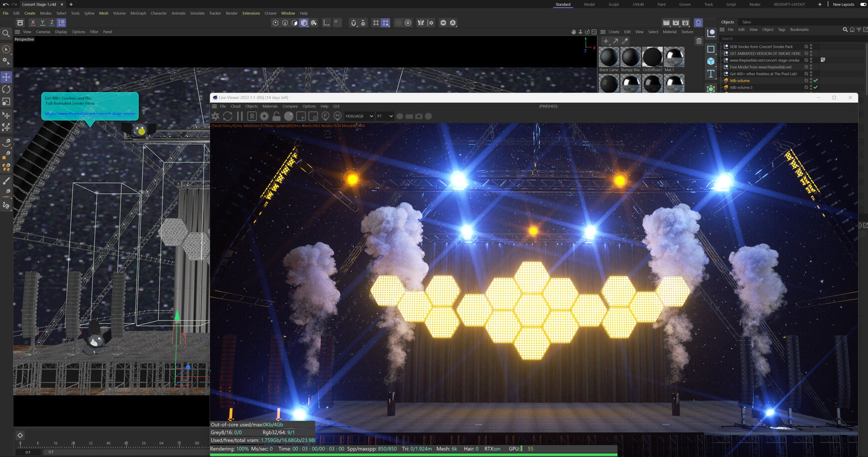Toggle green check on Vdb volume.3
This screenshot has width=868, height=457.
point(816,87)
